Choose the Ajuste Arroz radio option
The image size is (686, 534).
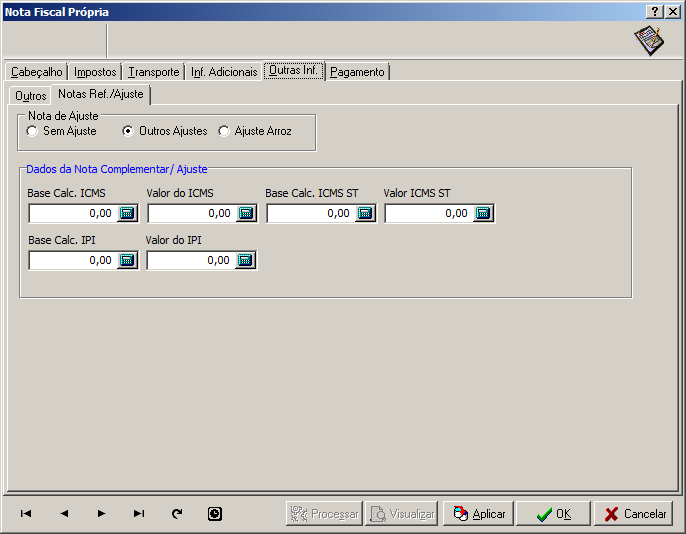tap(224, 131)
